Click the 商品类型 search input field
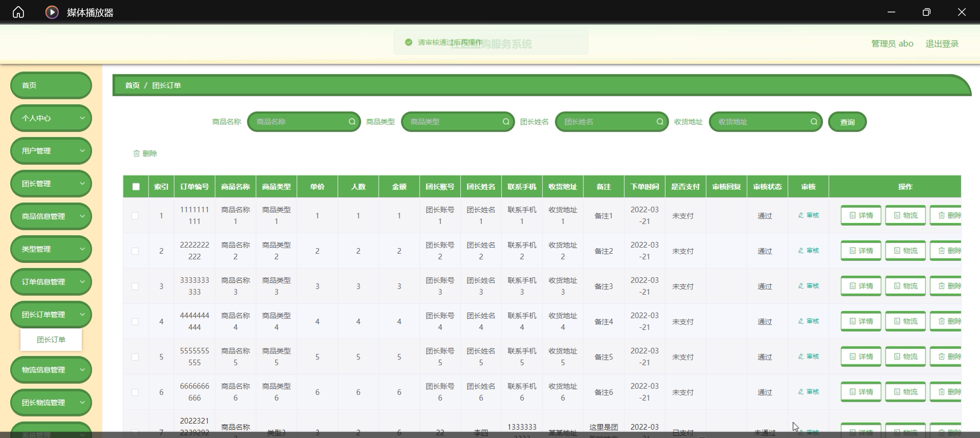 pyautogui.click(x=458, y=121)
